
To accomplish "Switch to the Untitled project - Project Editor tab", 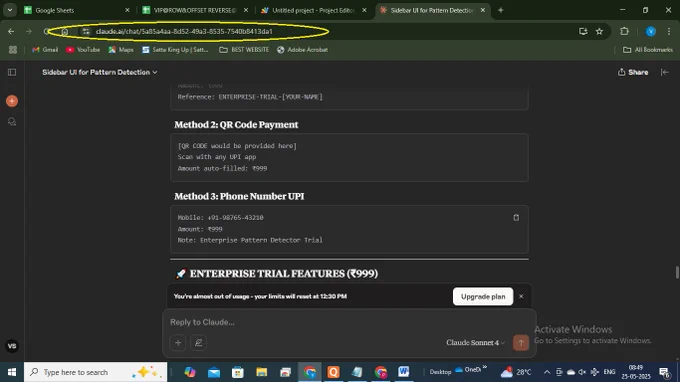I will [x=314, y=10].
